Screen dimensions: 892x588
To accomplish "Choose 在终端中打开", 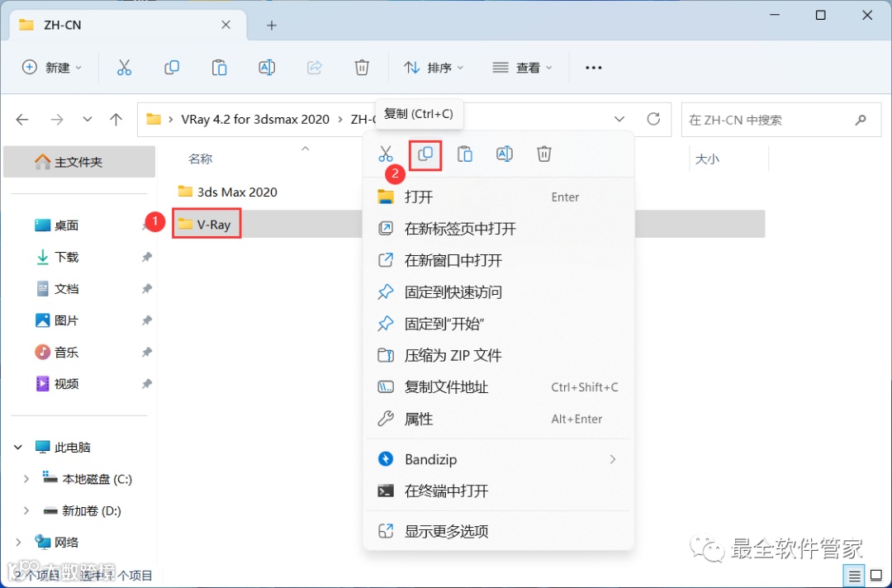I will (498, 491).
